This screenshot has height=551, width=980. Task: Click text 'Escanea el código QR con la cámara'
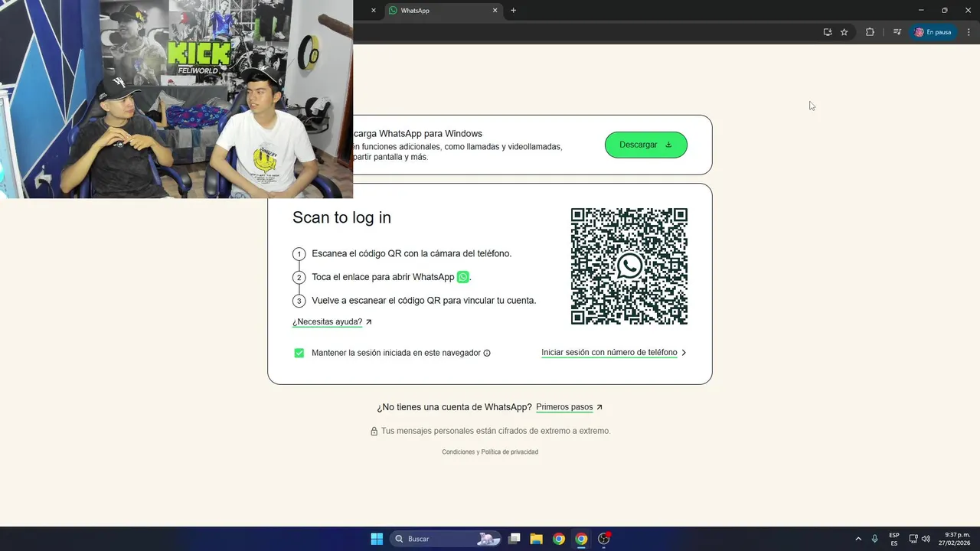point(411,253)
